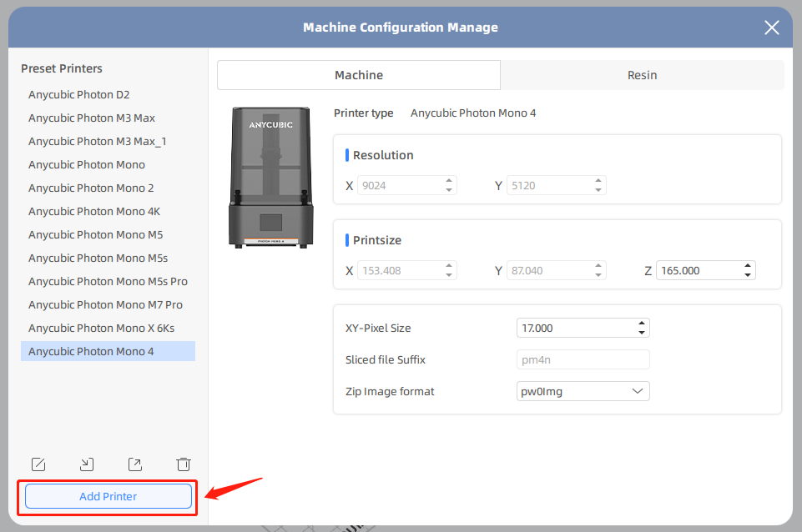Switch to the Machine tab
Viewport: 802px width, 532px height.
coord(359,75)
